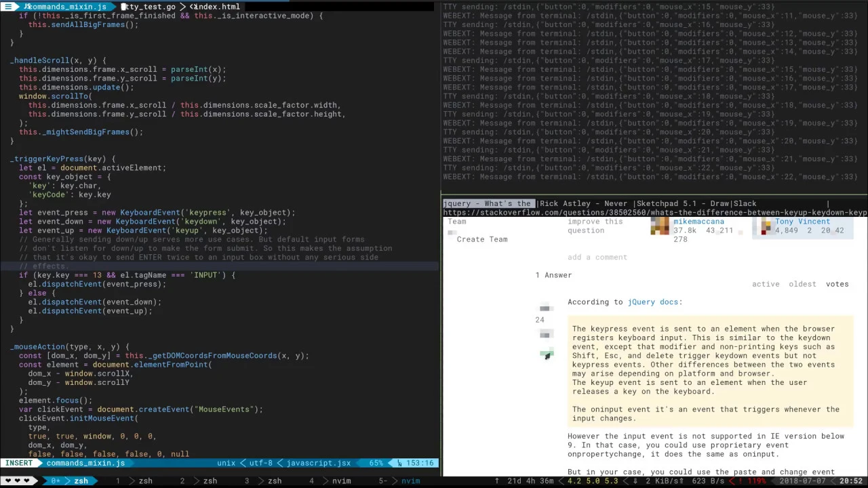868x488 pixels.
Task: Sort answers by votes
Action: coord(837,284)
